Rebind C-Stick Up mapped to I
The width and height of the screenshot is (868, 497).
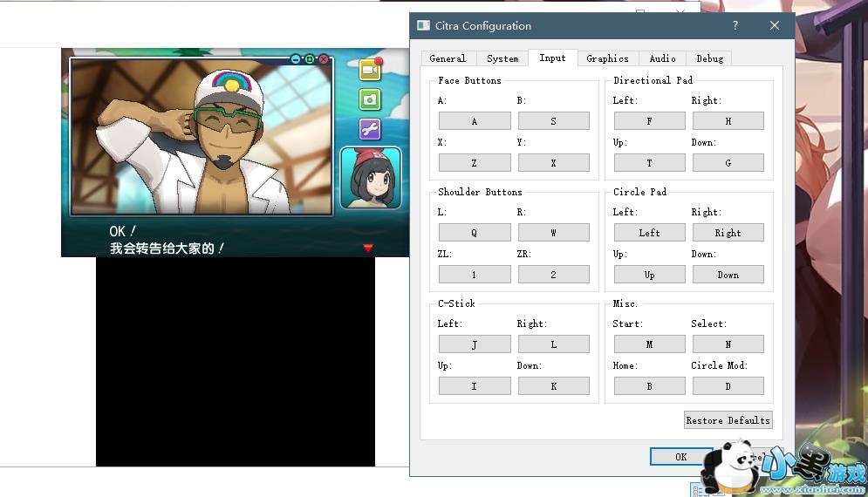pos(475,385)
